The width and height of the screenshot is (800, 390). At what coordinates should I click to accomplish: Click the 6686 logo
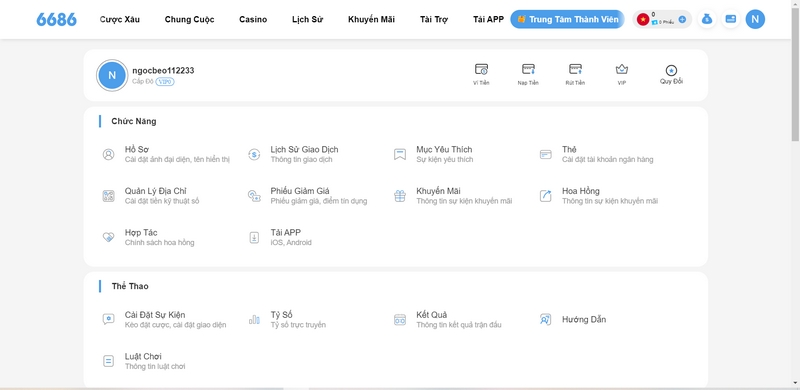point(57,19)
